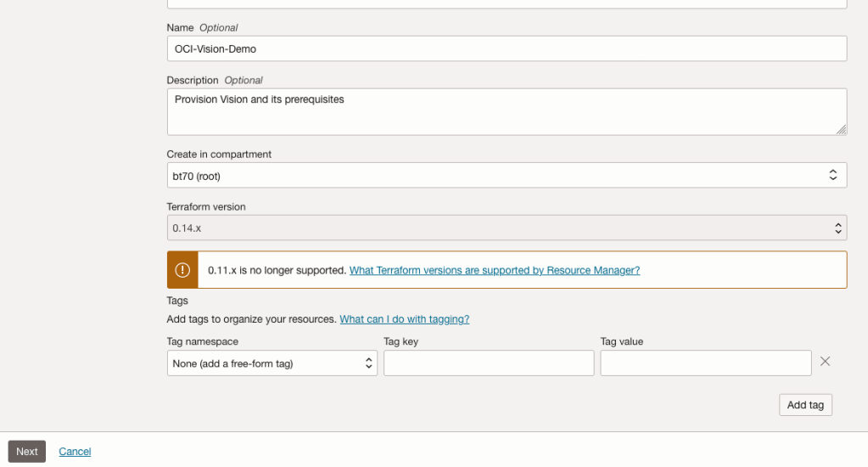Click the '0.11.x is no longer supported' text

(277, 271)
